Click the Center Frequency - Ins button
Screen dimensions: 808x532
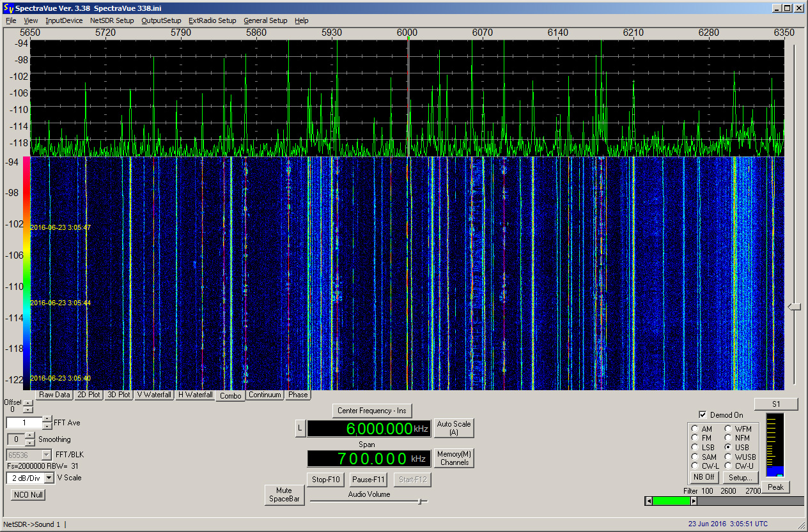click(x=372, y=411)
